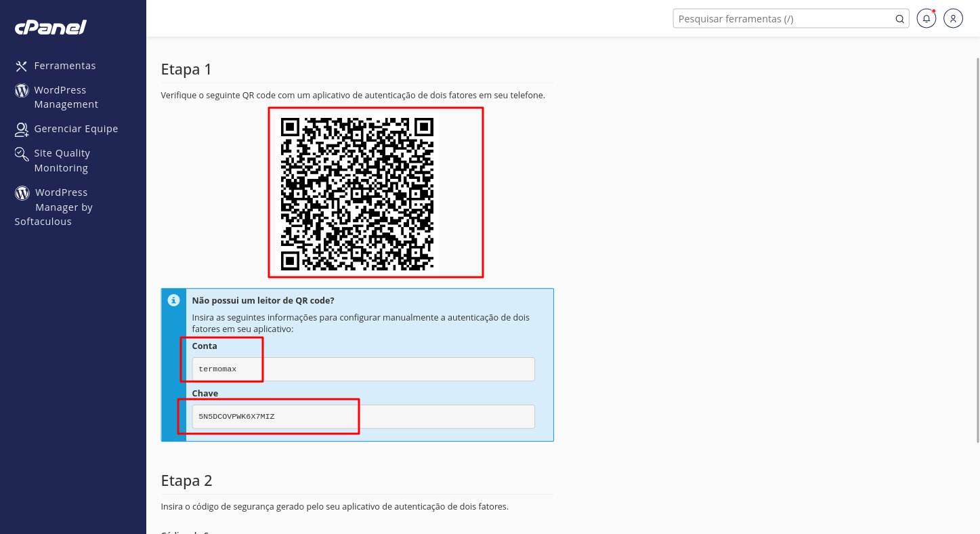This screenshot has height=534, width=980.
Task: Click the page's vertical scrollbar
Action: pyautogui.click(x=977, y=251)
